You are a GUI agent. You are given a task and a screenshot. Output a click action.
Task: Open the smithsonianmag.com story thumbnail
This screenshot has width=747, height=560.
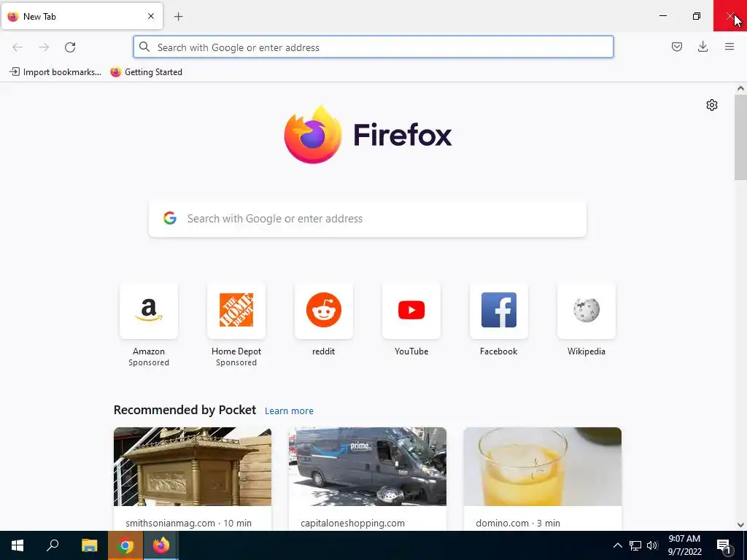click(193, 467)
